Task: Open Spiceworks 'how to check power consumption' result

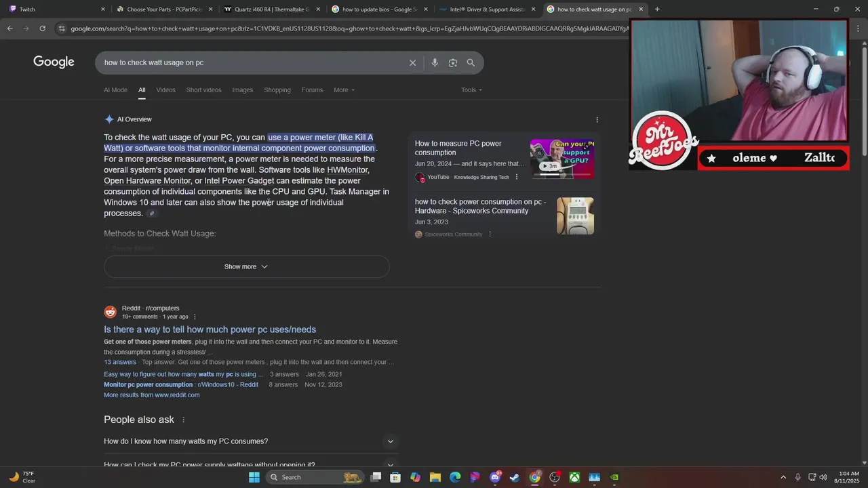Action: 481,206
